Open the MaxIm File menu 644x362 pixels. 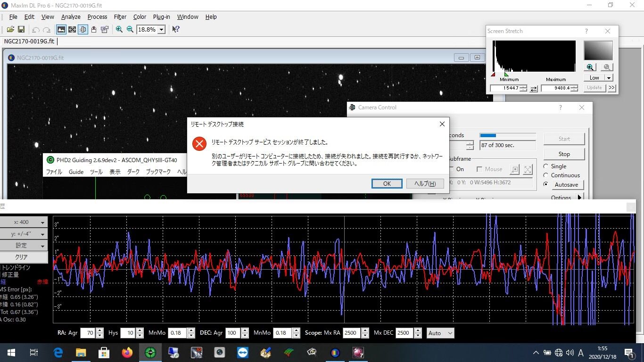tap(13, 16)
